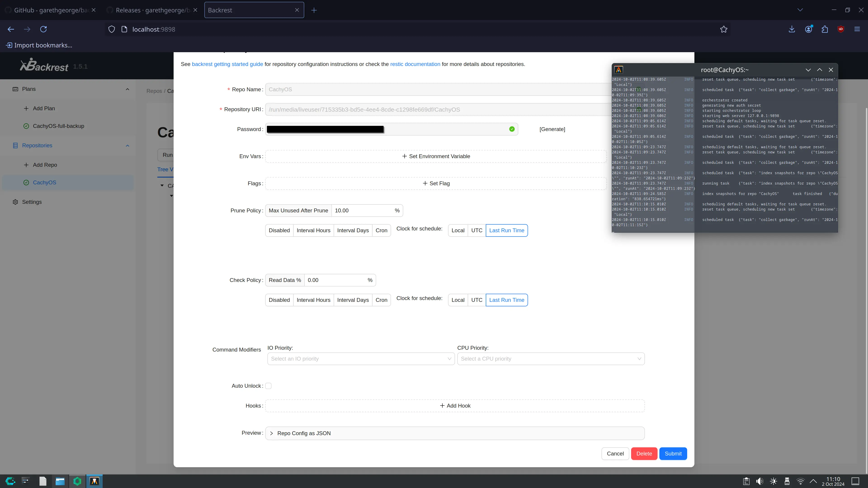Reload the page with refresh icon
This screenshot has width=868, height=488.
tap(43, 29)
